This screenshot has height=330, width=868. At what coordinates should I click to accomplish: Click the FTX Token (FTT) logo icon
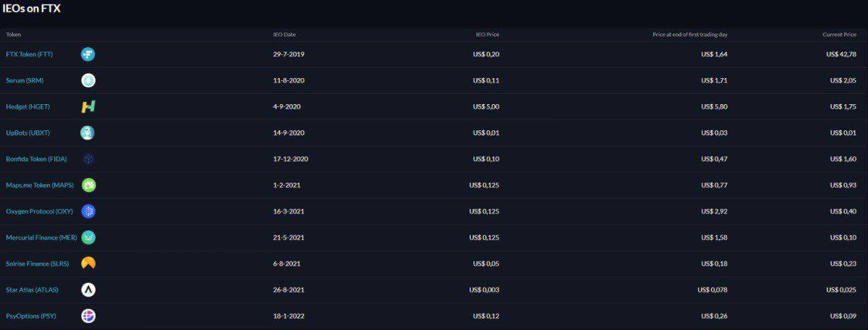88,54
